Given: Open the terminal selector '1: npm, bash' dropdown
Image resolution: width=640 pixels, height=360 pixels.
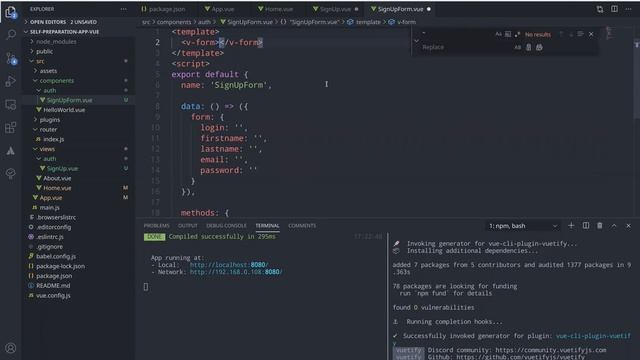Looking at the screenshot, I should pyautogui.click(x=523, y=226).
